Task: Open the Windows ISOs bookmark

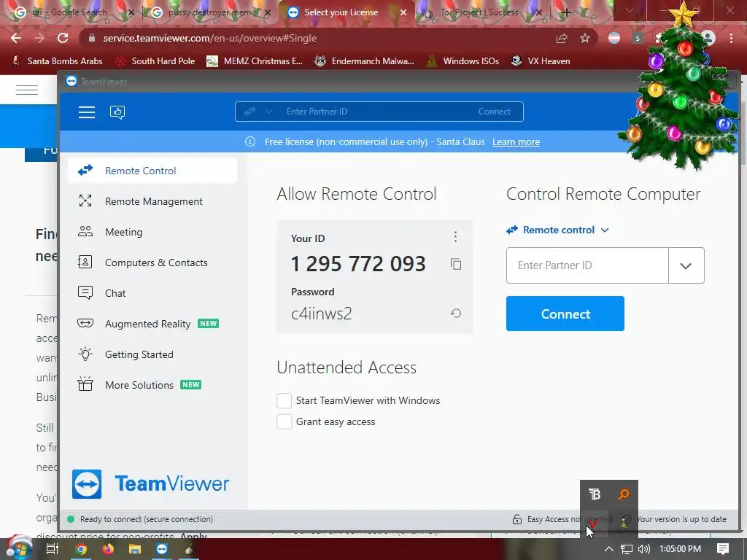Action: (462, 61)
